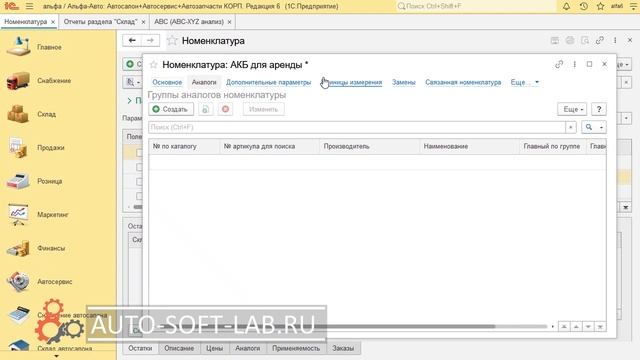This screenshot has height=360, width=640.
Task: Click the Изменить button
Action: point(263,109)
